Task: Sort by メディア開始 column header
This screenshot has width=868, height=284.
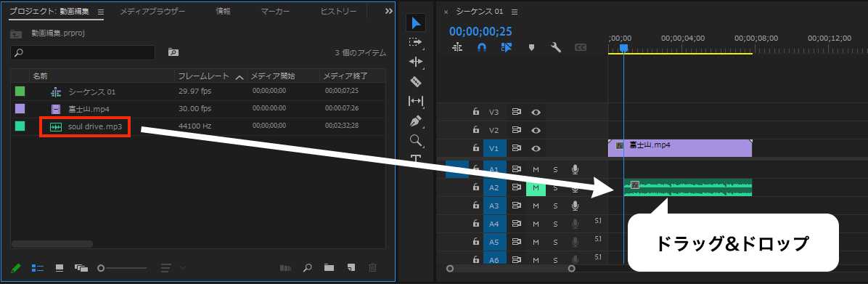Action: click(x=273, y=76)
